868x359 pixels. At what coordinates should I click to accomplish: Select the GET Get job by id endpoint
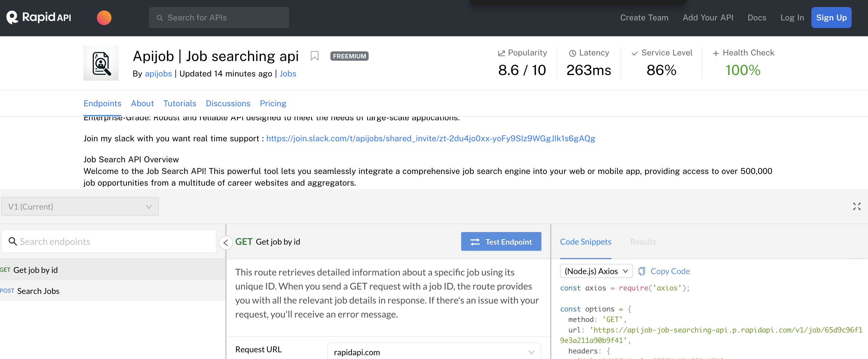point(113,270)
